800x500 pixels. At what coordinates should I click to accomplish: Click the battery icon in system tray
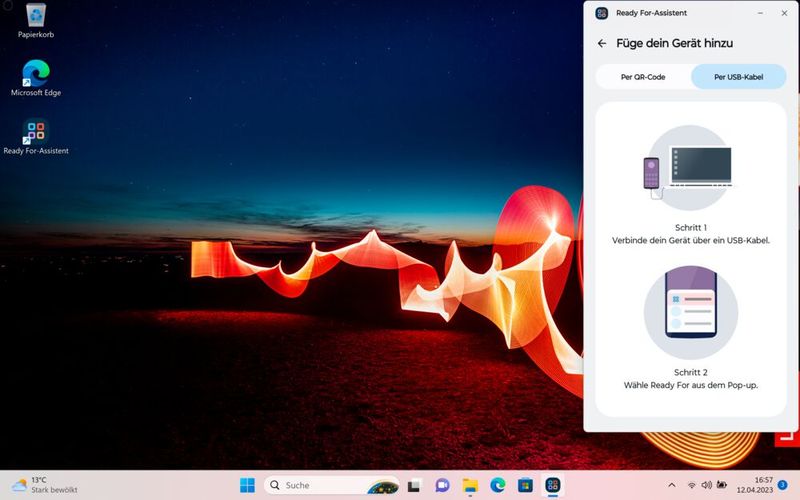pos(721,485)
